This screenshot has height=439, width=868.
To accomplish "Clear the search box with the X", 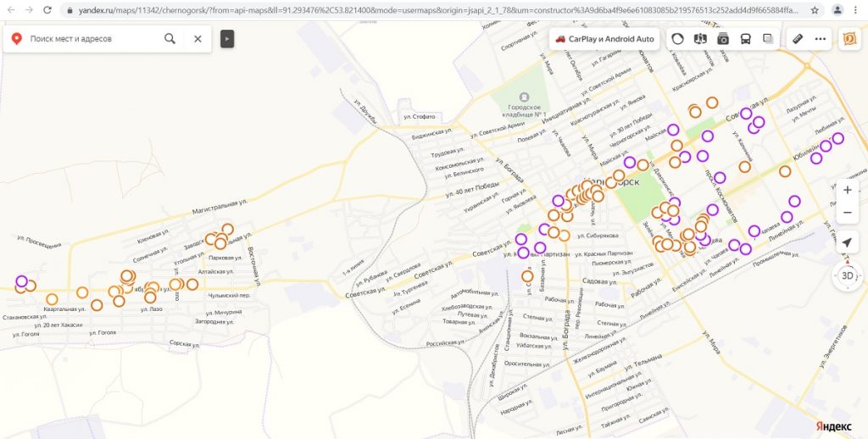I will [x=198, y=39].
